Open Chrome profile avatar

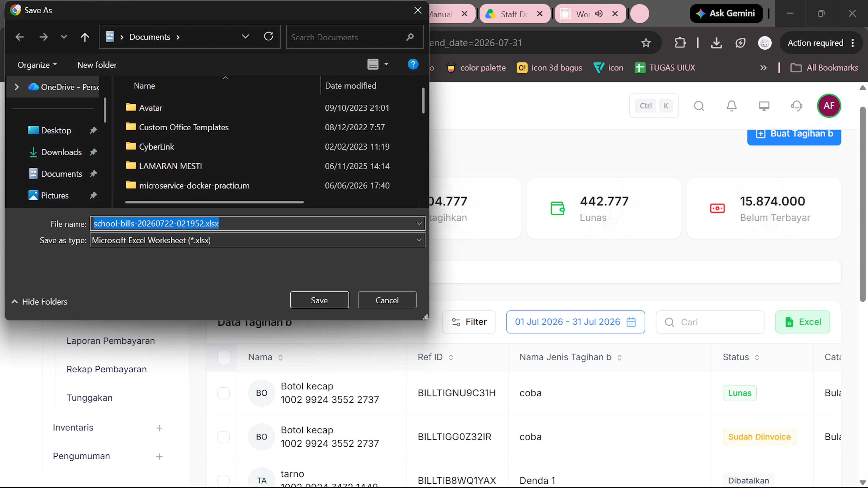tap(764, 43)
